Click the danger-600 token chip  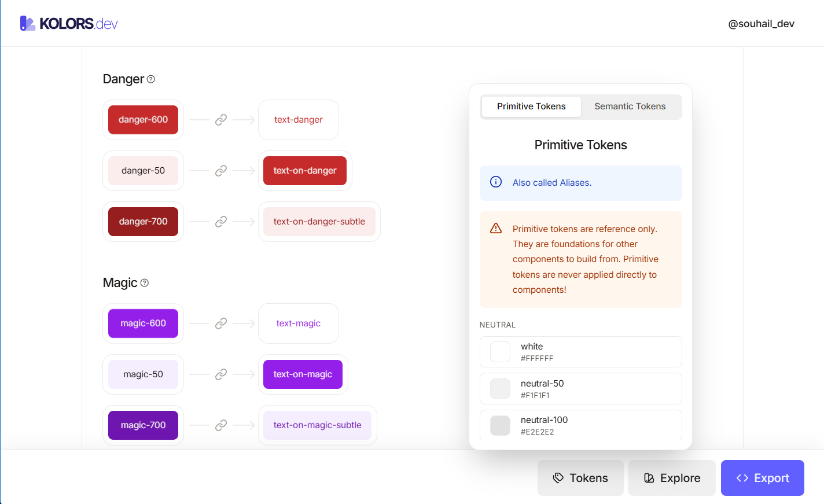pos(143,119)
